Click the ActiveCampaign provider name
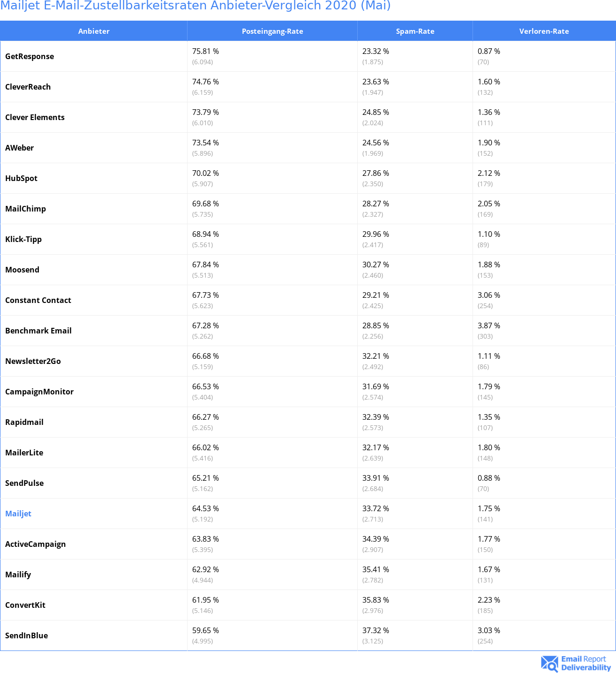This screenshot has width=616, height=673. (x=36, y=544)
